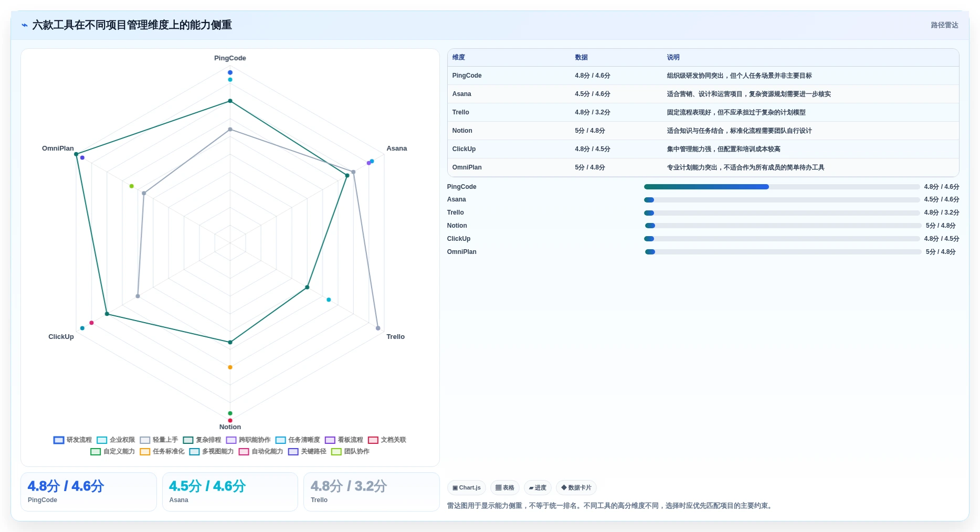Click the table cell '4.5分 / 4.6分'
The image size is (980, 532).
click(592, 94)
